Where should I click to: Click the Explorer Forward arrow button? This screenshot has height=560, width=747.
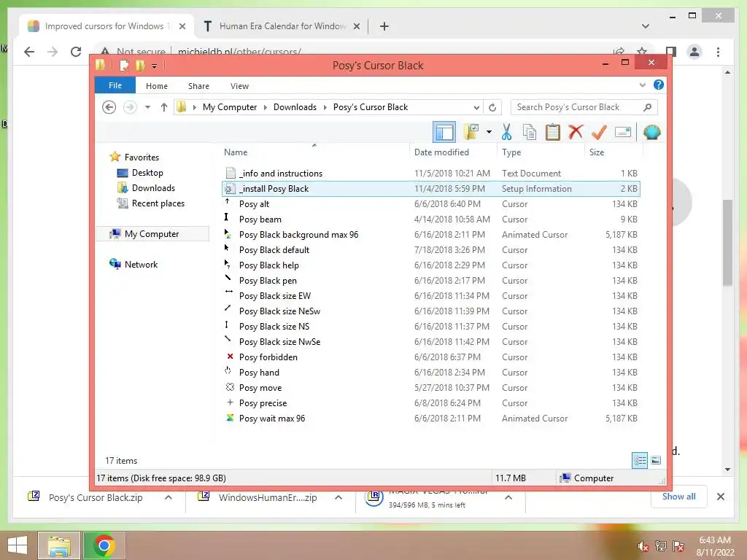point(130,107)
